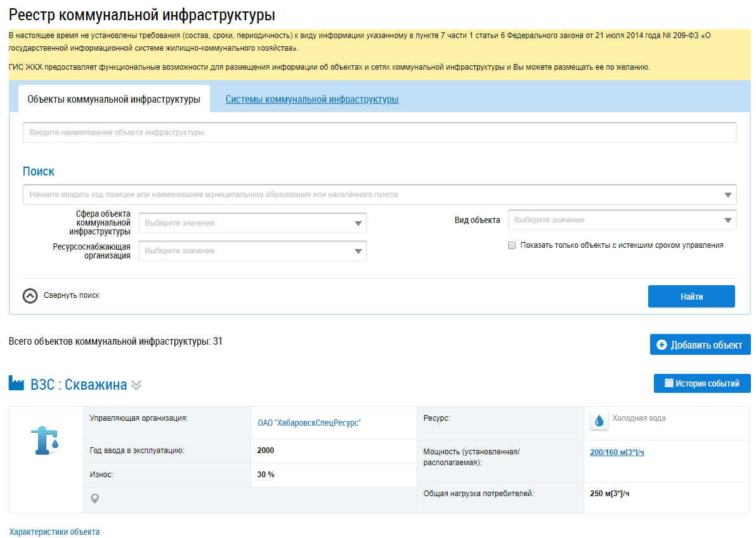Click the infrastructure object name input field

(379, 132)
